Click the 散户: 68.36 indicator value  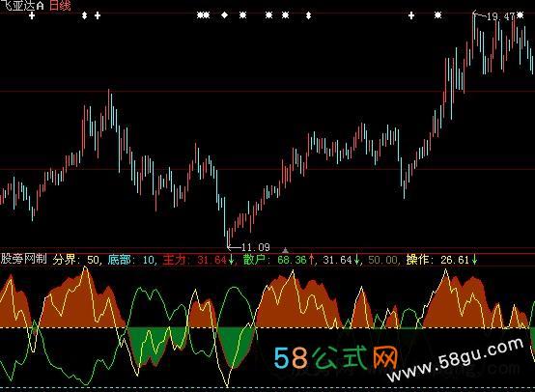[x=274, y=260]
